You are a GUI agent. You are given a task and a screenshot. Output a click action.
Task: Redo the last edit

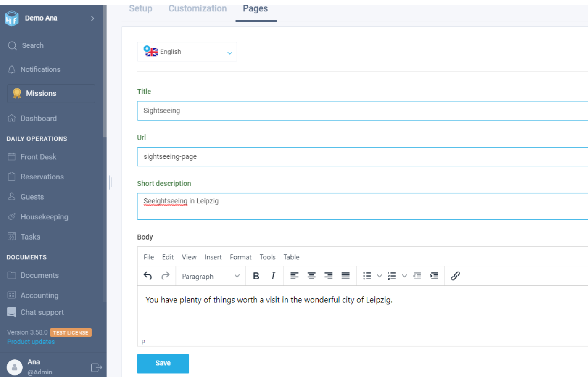[165, 276]
